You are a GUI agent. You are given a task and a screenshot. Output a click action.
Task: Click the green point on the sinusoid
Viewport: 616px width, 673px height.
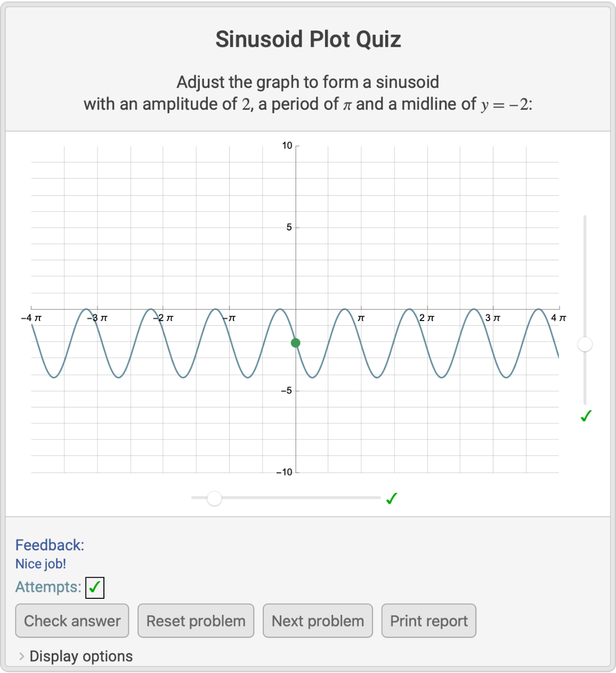click(x=296, y=343)
